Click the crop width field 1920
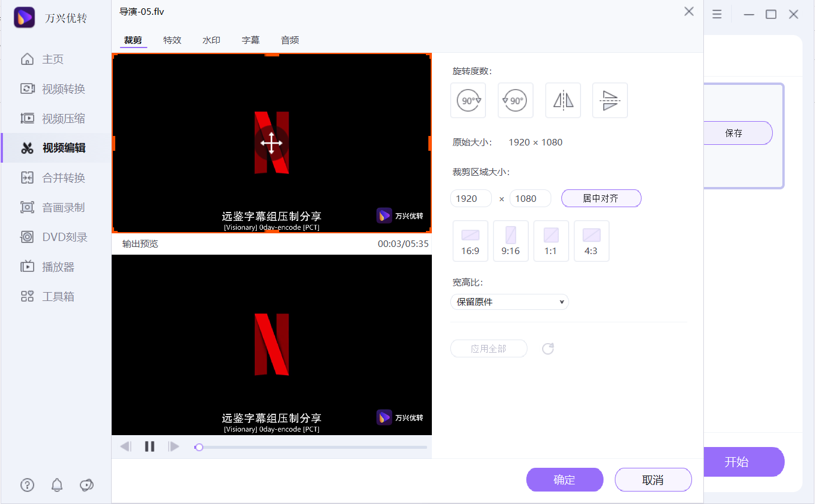Viewport: 815px width, 504px height. pyautogui.click(x=471, y=198)
